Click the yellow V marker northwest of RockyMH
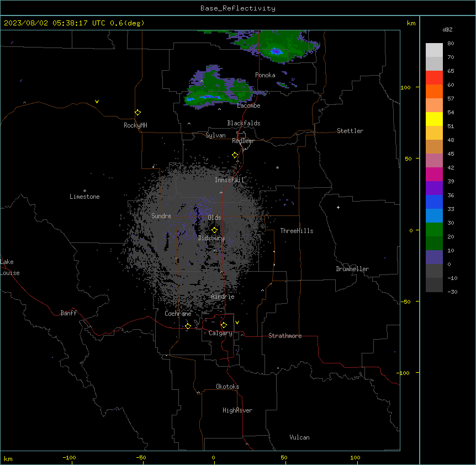The image size is (476, 465). tap(97, 102)
